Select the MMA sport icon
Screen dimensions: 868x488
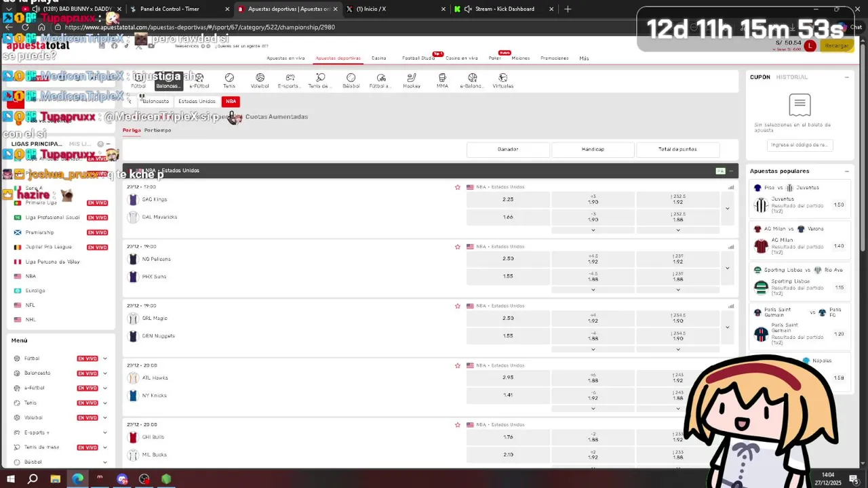(x=442, y=81)
